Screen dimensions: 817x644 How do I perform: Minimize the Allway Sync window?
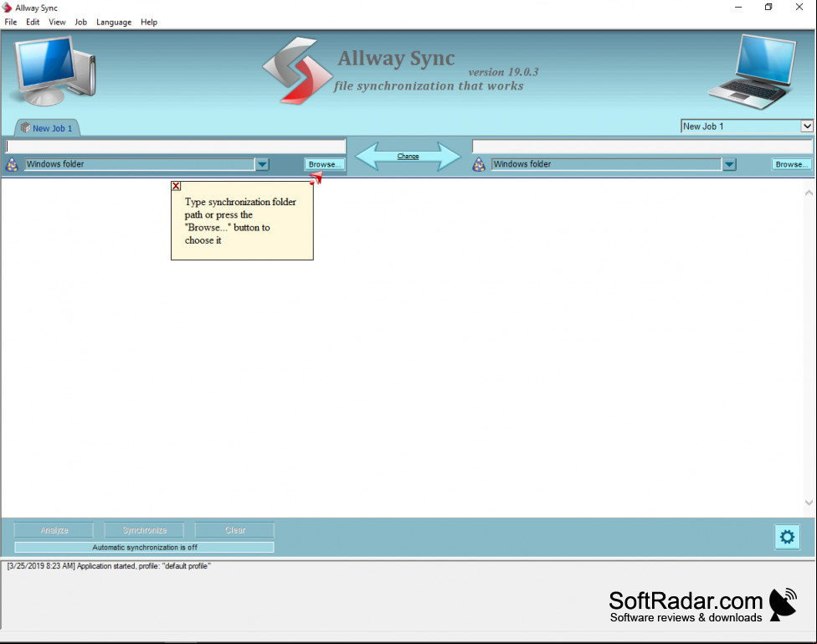738,8
